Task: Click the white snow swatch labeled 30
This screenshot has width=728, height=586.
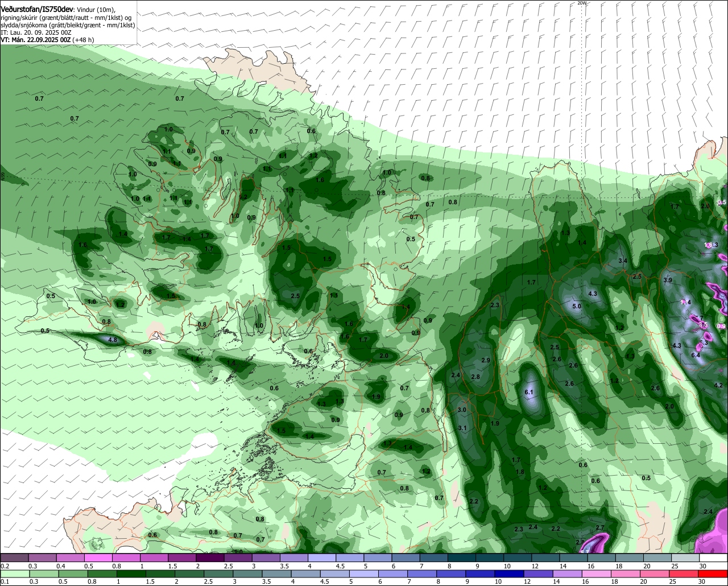Action: tap(714, 558)
